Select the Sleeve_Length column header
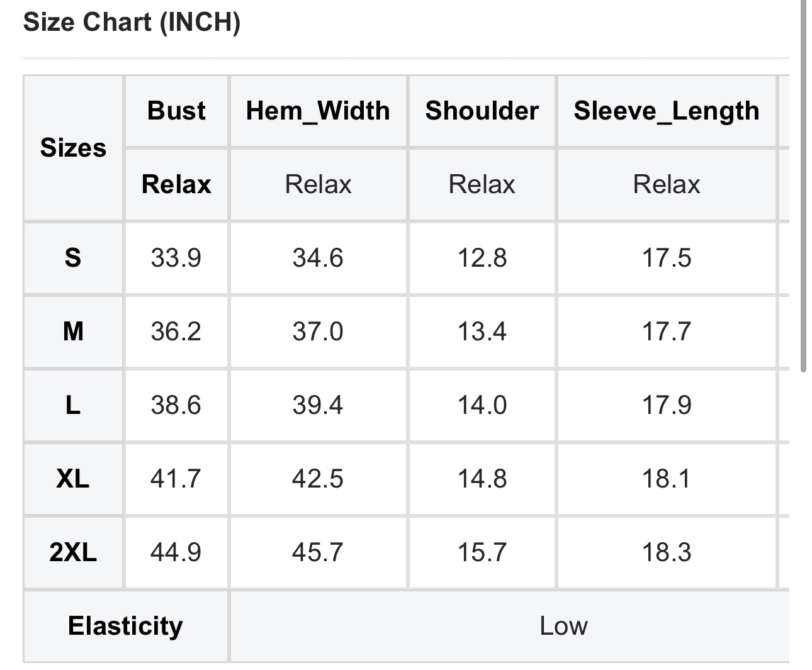The image size is (812, 670). pos(666,111)
